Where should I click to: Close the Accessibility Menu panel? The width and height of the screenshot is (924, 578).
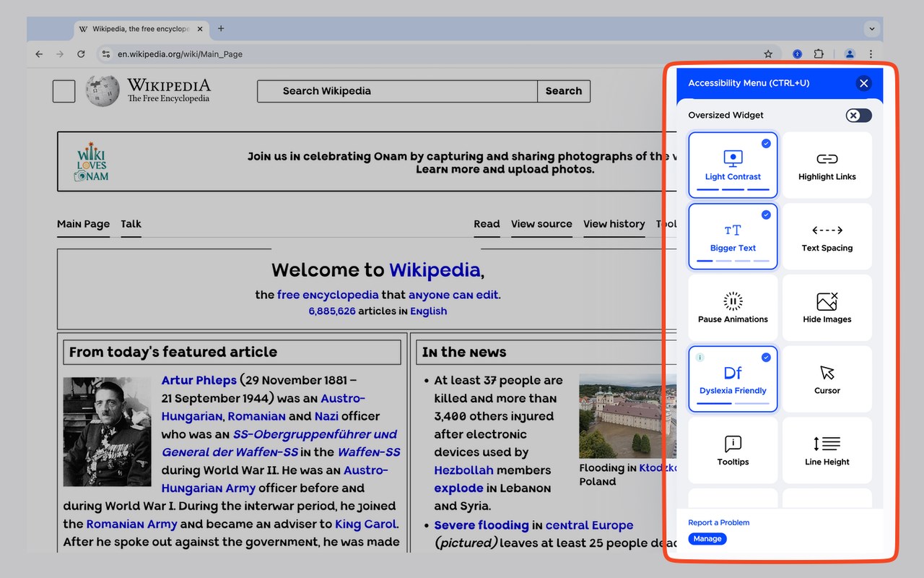click(x=863, y=83)
